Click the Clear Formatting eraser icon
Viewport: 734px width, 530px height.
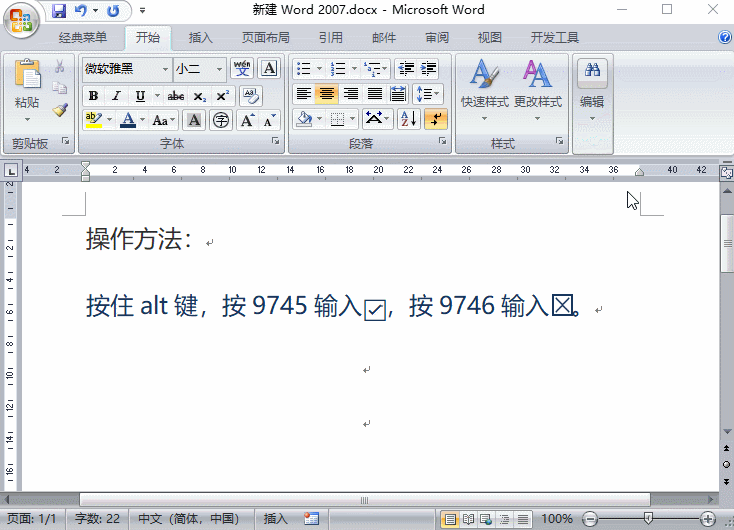click(250, 96)
